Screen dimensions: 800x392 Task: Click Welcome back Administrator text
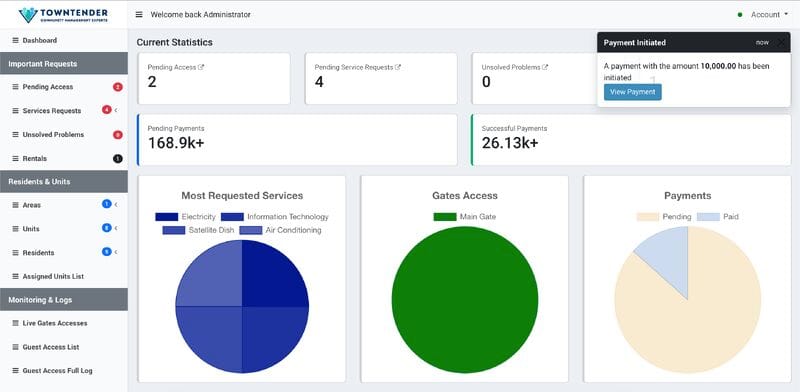(x=201, y=15)
